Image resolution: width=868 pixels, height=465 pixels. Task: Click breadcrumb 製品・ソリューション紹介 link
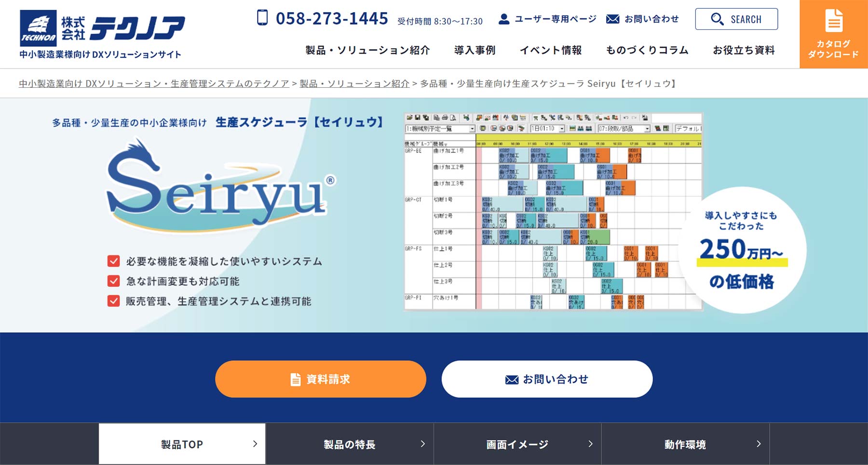click(354, 83)
